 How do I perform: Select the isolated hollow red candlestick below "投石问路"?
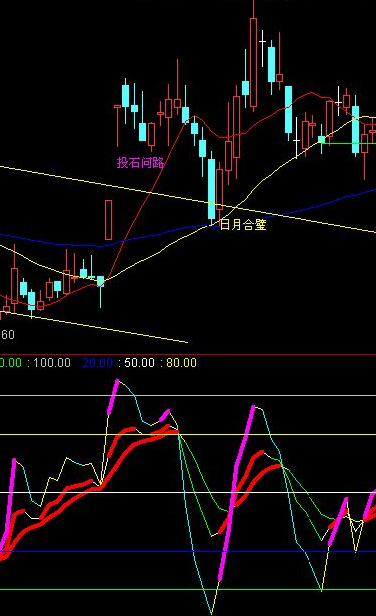108,220
